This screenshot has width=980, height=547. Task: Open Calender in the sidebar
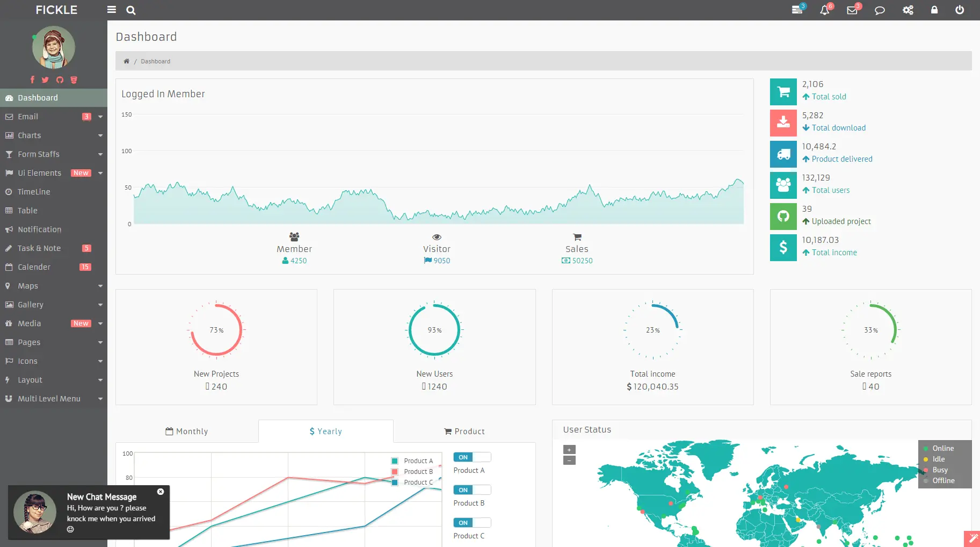point(54,267)
